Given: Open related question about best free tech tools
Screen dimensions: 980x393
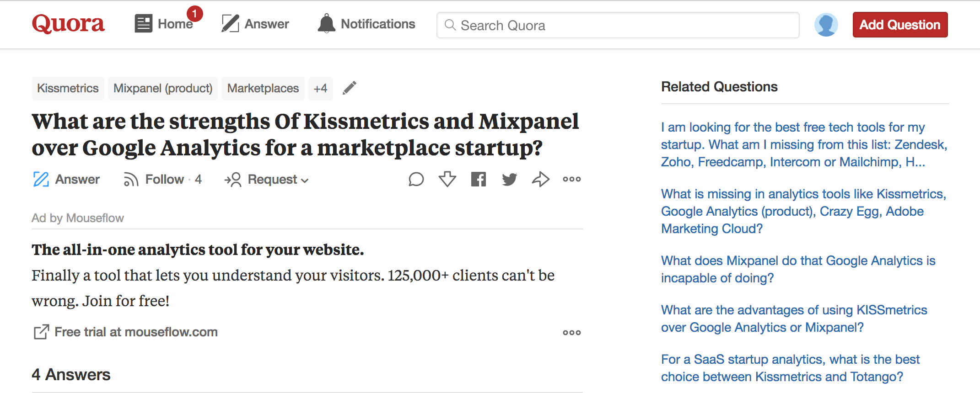Looking at the screenshot, I should (x=804, y=144).
